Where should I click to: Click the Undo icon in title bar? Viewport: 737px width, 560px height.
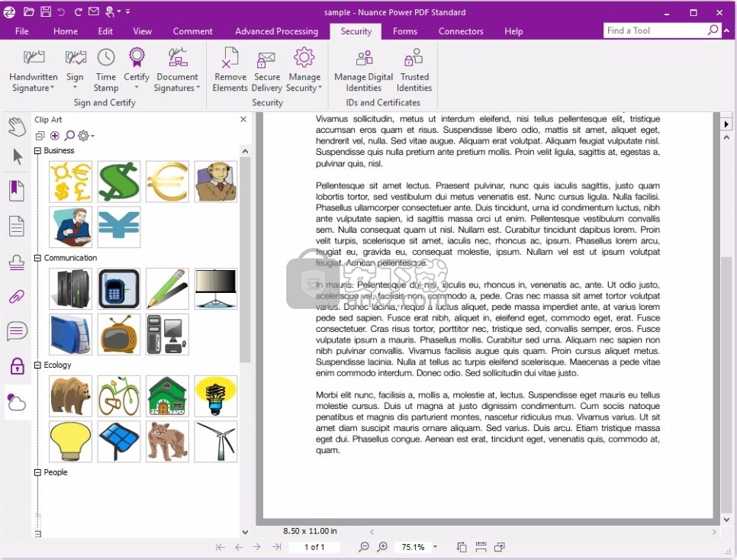click(61, 11)
